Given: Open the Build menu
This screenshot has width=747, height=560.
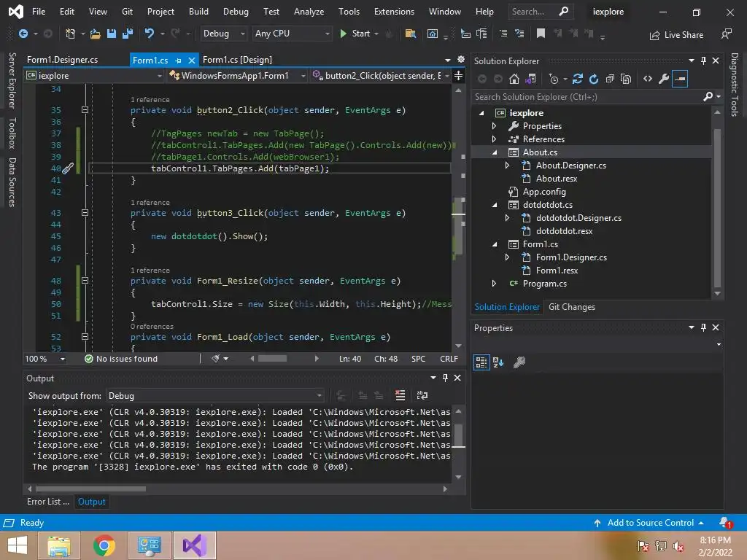Looking at the screenshot, I should pos(198,12).
